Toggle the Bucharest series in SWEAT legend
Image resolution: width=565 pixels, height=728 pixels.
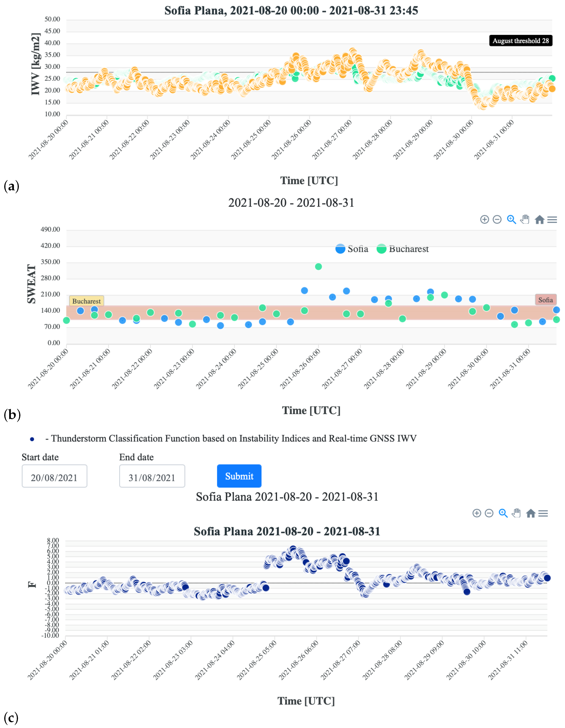[x=403, y=249]
